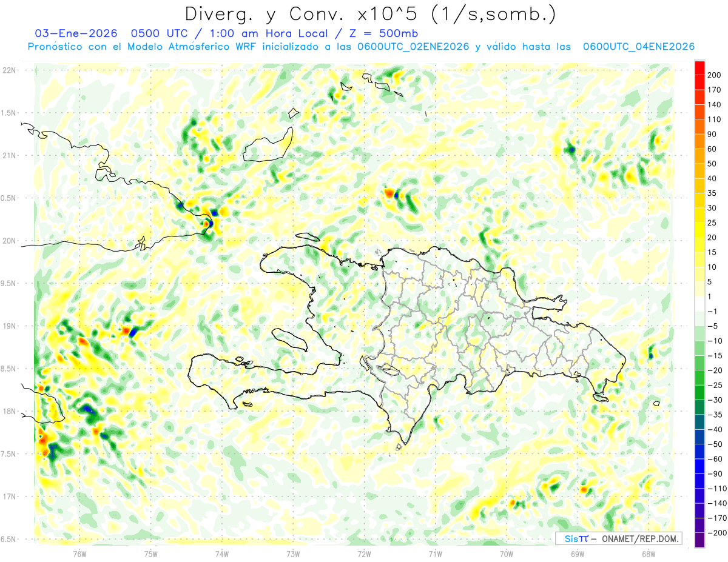Click the latitude label '18N'

point(9,412)
